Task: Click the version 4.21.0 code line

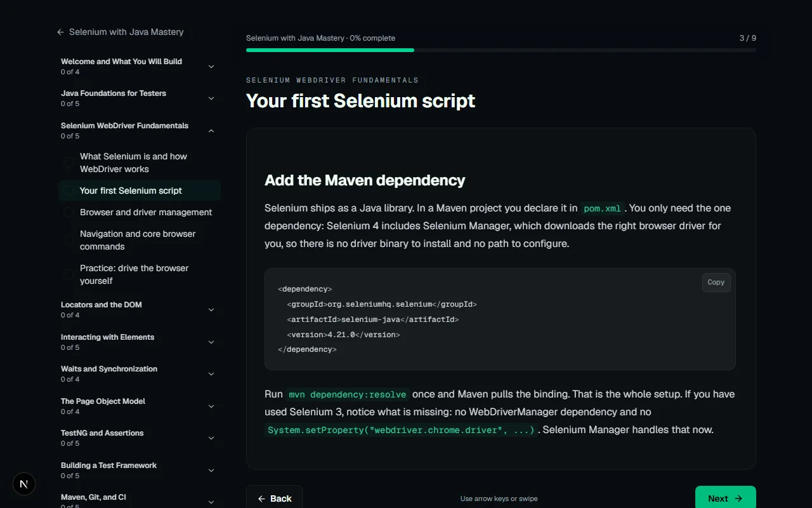Action: click(344, 335)
